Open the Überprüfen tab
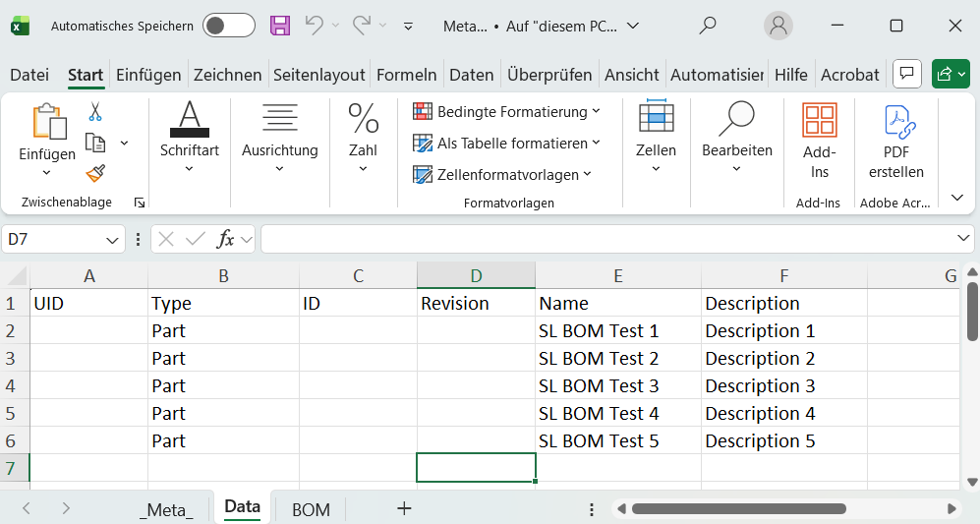 pyautogui.click(x=549, y=75)
